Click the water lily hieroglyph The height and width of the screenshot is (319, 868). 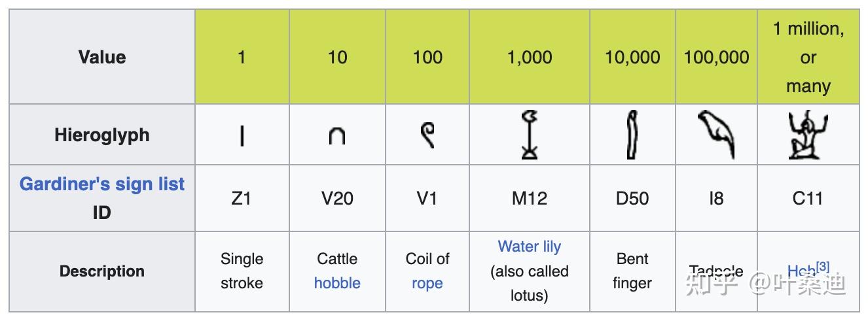click(529, 135)
